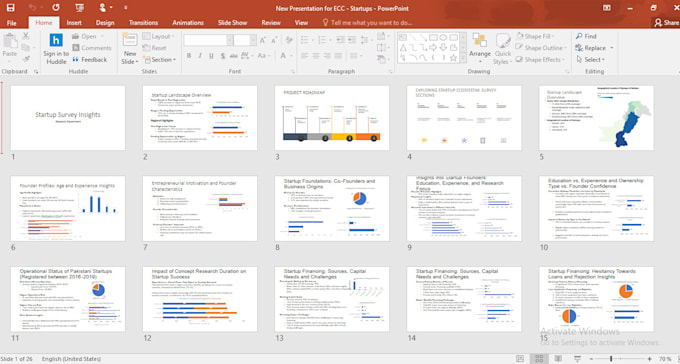Expand the Section dropdown
Viewport: 680px width, 364px height.
[160, 59]
